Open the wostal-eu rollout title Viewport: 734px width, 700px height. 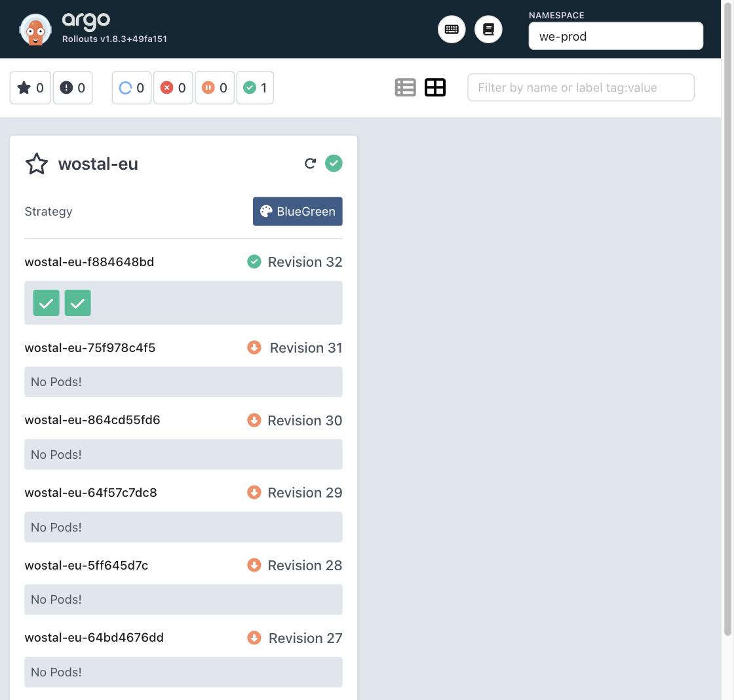[x=98, y=164]
